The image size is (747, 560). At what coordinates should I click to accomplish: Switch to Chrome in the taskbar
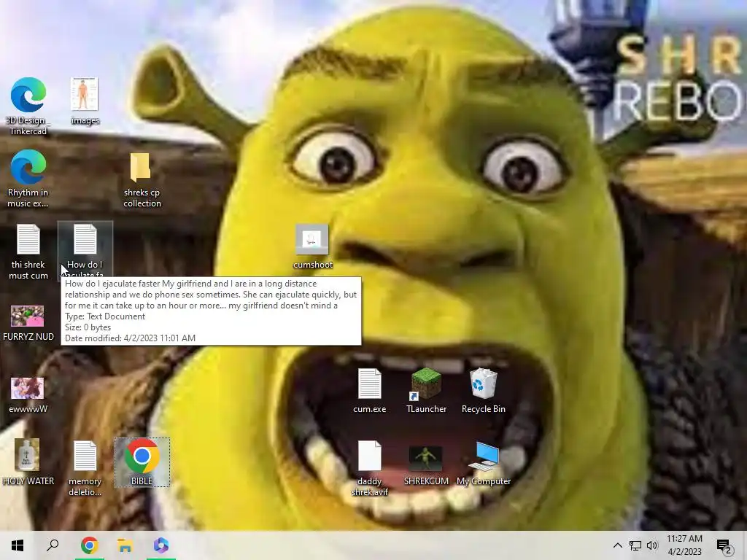tap(89, 545)
